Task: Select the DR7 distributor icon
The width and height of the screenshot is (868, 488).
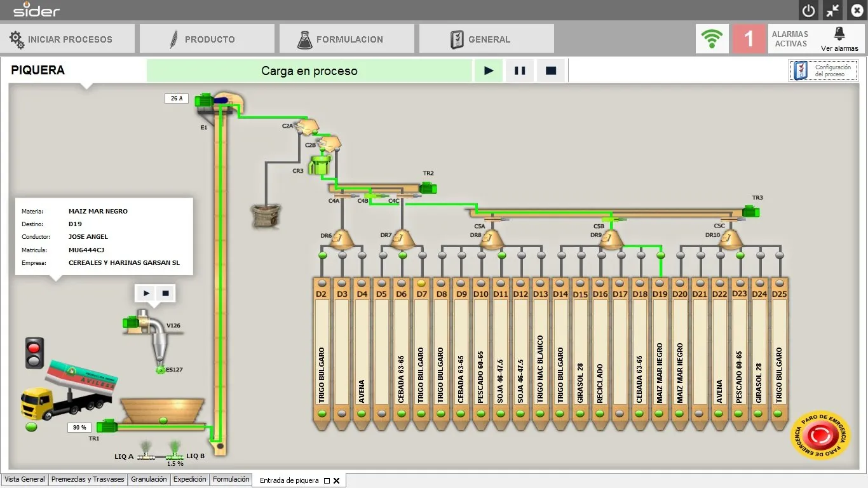Action: [x=402, y=239]
